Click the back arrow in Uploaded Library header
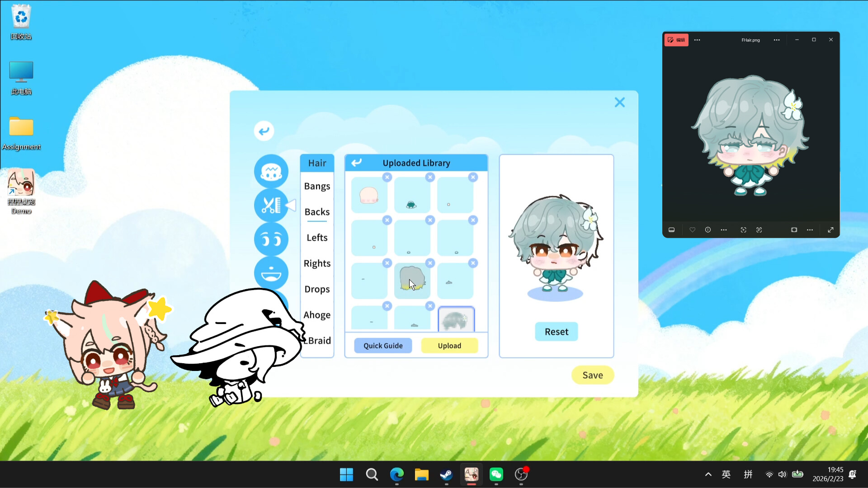The height and width of the screenshot is (488, 868). tap(357, 163)
